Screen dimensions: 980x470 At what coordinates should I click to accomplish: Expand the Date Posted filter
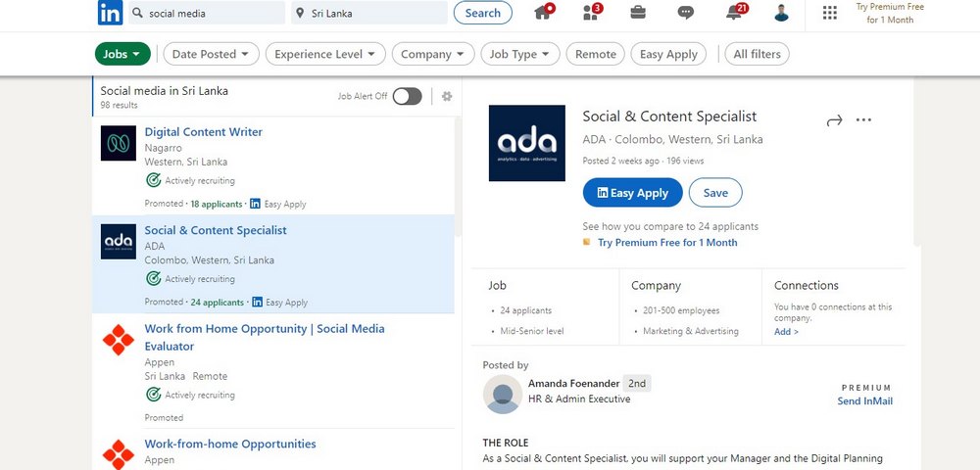pyautogui.click(x=211, y=54)
